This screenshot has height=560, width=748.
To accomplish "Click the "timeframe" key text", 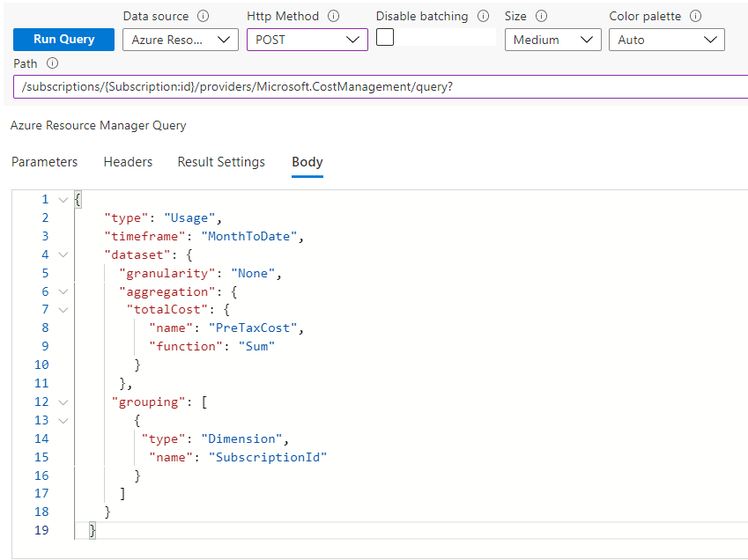I will pos(144,236).
